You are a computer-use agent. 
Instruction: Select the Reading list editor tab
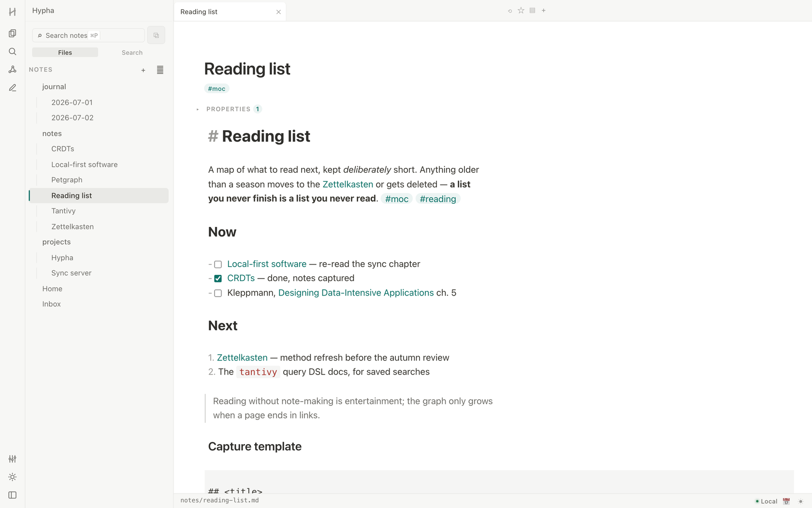(x=230, y=12)
